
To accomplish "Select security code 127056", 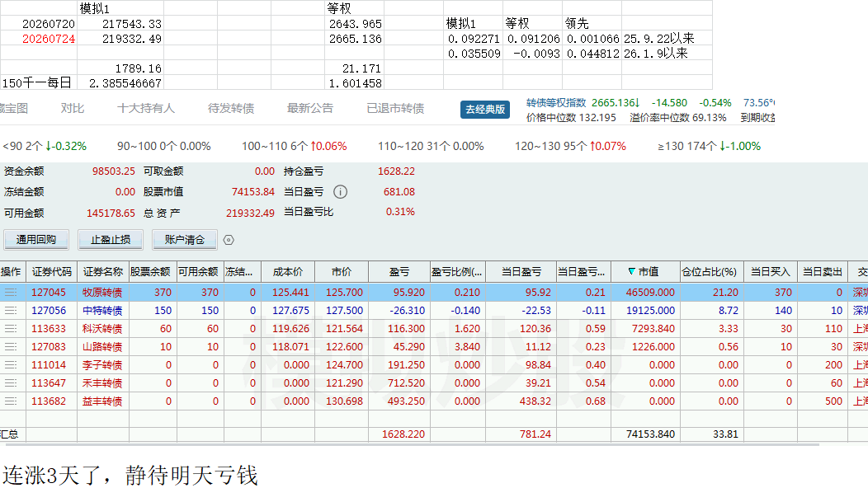I will click(49, 310).
